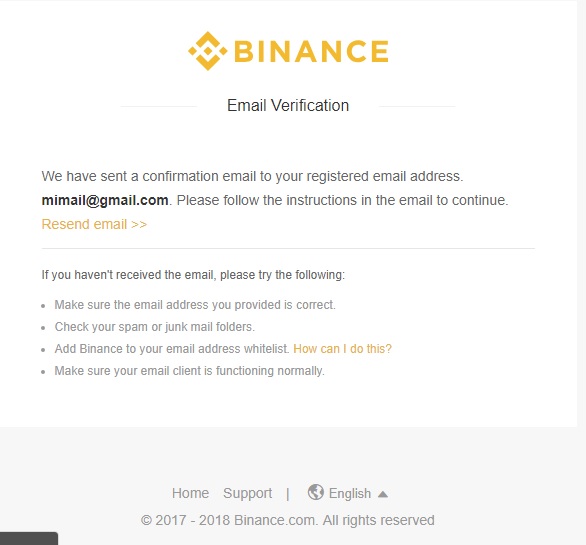
Task: Click the BINANCE wordmark text
Action: pos(311,51)
